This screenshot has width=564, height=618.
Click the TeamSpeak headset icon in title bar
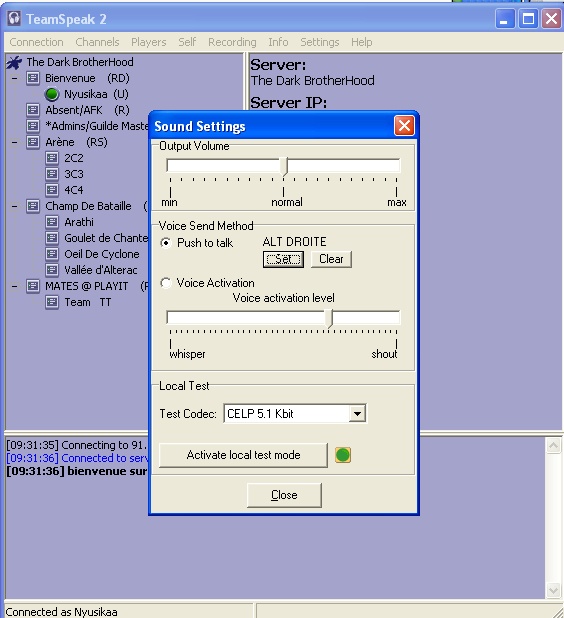click(x=15, y=19)
